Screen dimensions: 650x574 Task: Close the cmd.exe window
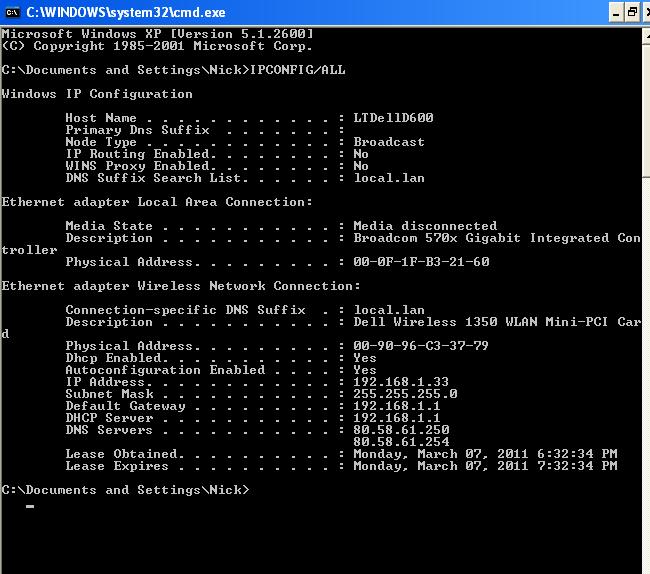pyautogui.click(x=647, y=12)
